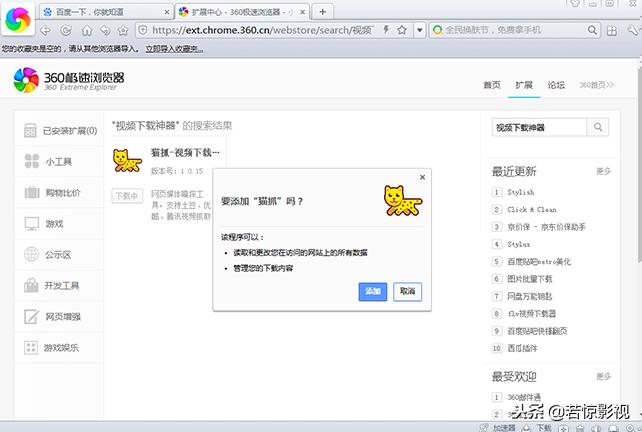This screenshot has height=432, width=642.
Task: Close the Baidu tab
Action: (x=167, y=12)
